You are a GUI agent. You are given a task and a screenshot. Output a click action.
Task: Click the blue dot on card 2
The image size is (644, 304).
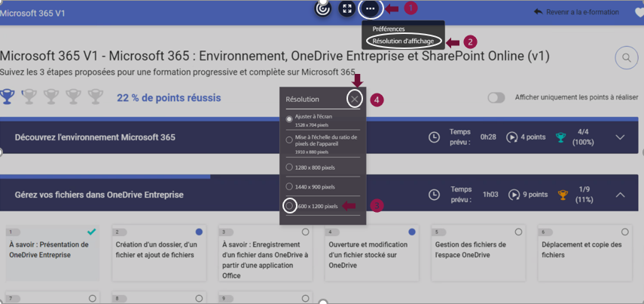click(199, 232)
